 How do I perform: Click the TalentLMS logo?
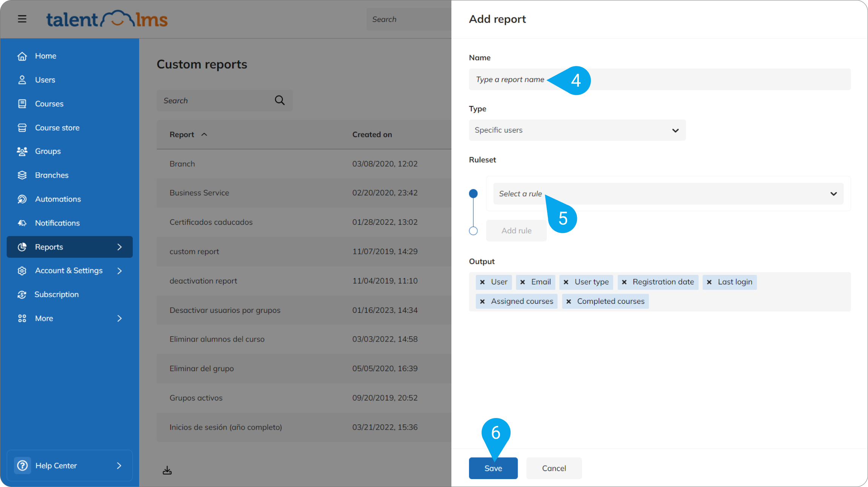point(107,19)
